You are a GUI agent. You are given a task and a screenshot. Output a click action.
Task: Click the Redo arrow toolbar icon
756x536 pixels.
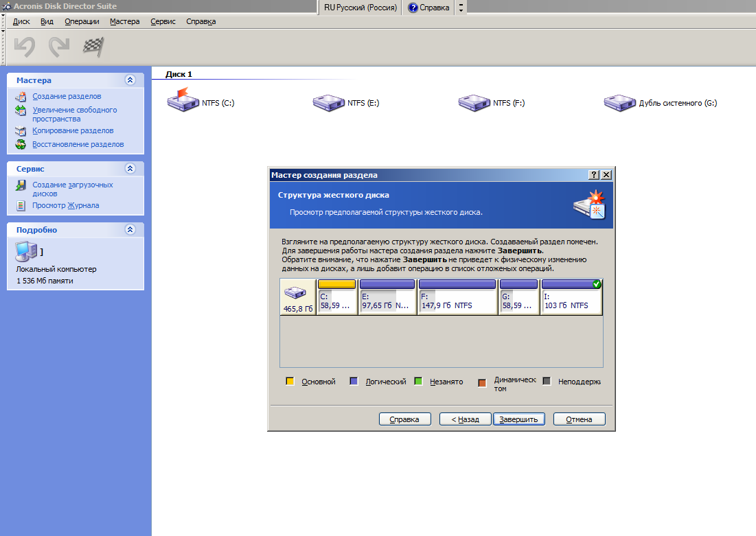[x=59, y=47]
